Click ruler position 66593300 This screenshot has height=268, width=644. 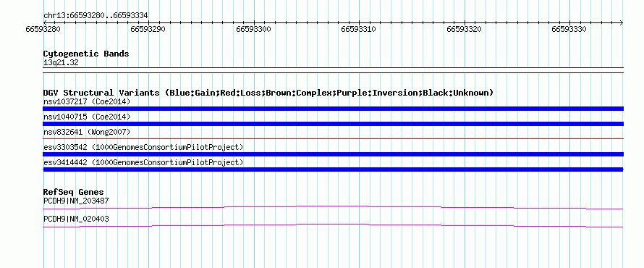pyautogui.click(x=254, y=29)
